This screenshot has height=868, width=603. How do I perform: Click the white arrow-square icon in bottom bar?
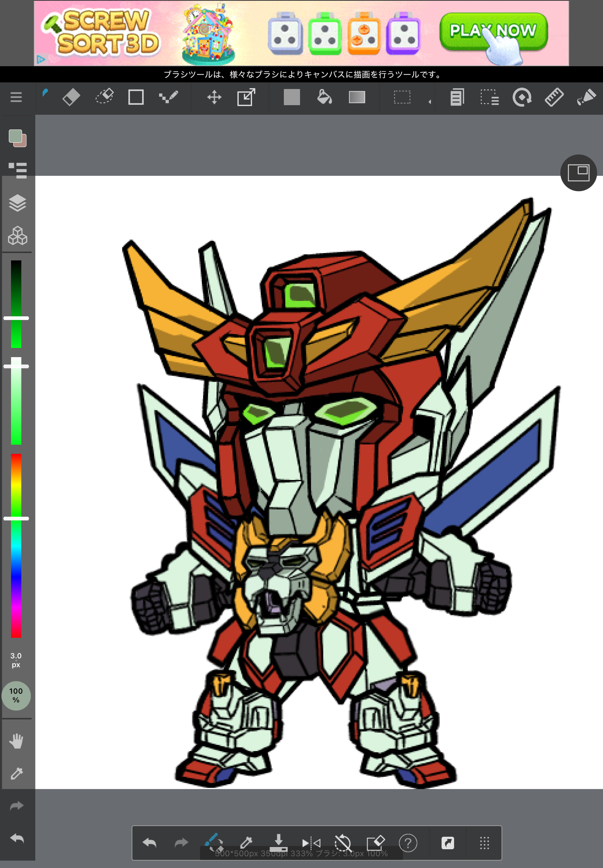(448, 843)
